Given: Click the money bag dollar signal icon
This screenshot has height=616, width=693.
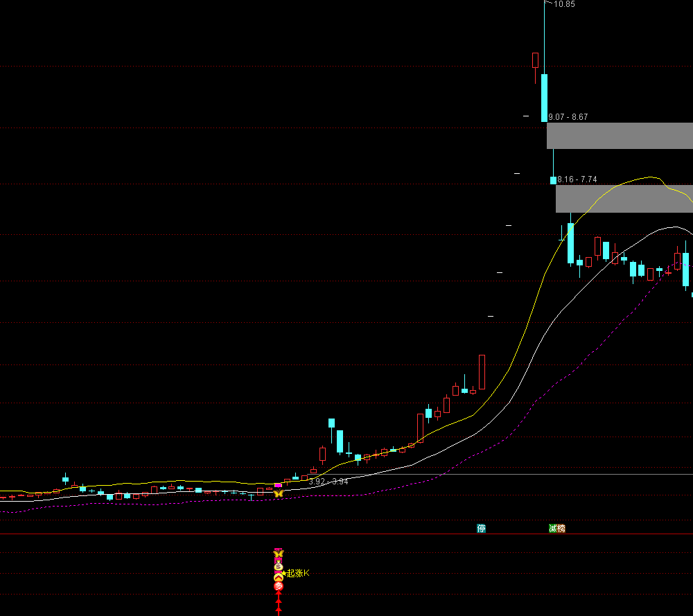Looking at the screenshot, I should (x=279, y=565).
